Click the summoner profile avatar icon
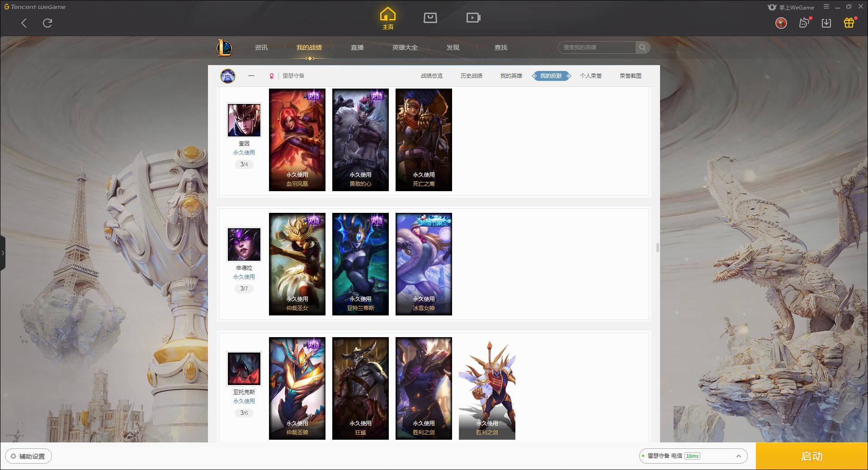 (x=228, y=76)
